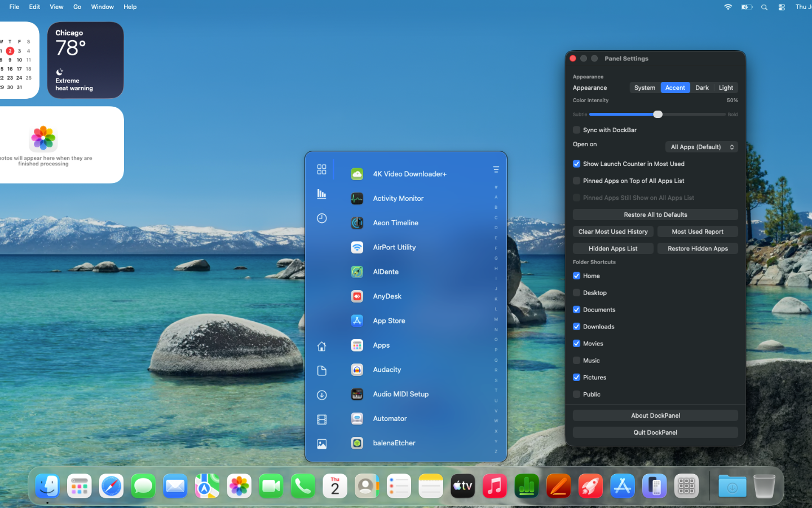The height and width of the screenshot is (508, 812).
Task: Open Apple TV in the Dock
Action: (x=463, y=486)
